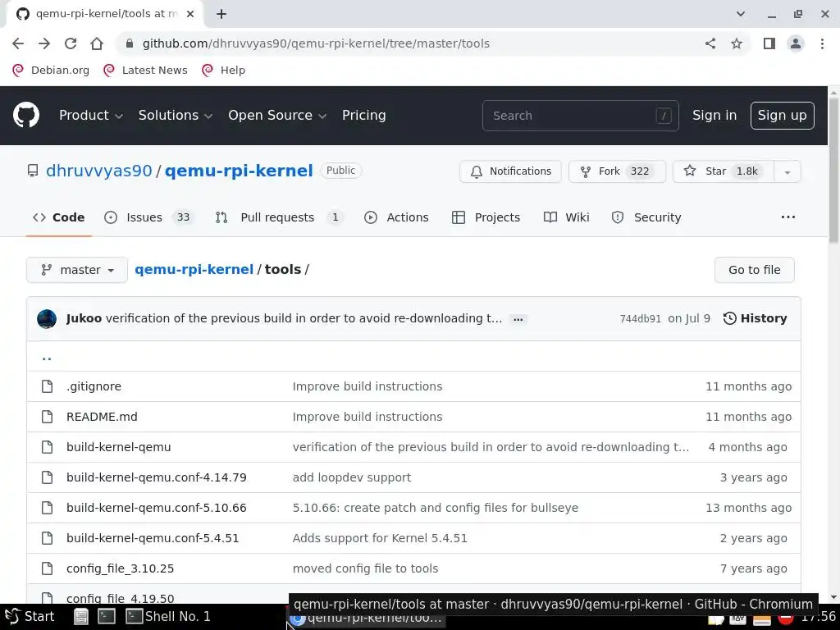The image size is (840, 630).
Task: Open file manager icon in taskbar
Action: tap(81, 617)
